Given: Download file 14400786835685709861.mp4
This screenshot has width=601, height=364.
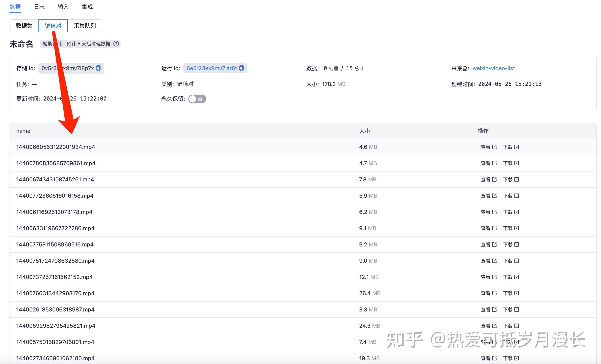Looking at the screenshot, I should 511,163.
